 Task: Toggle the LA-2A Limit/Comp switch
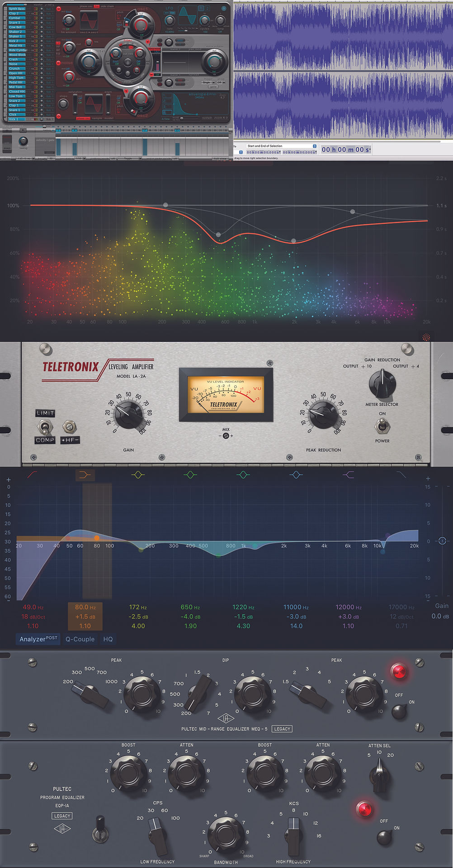tap(44, 426)
